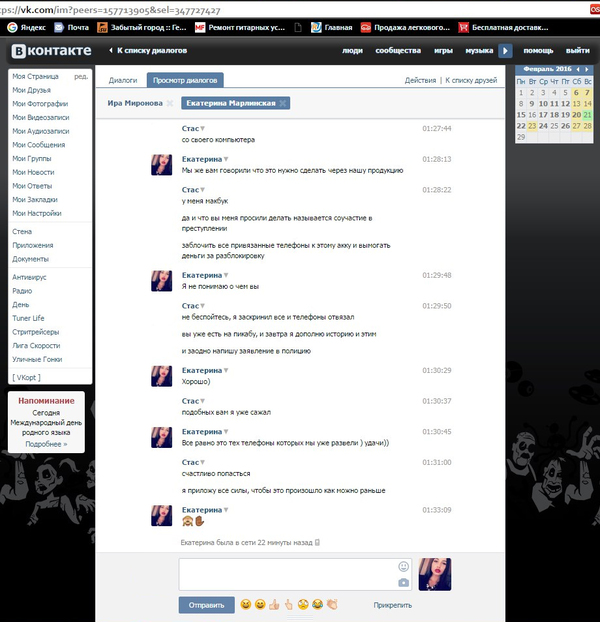The height and width of the screenshot is (622, 600).
Task: Open Мои Сообщения in the left menu
Action: tap(38, 145)
